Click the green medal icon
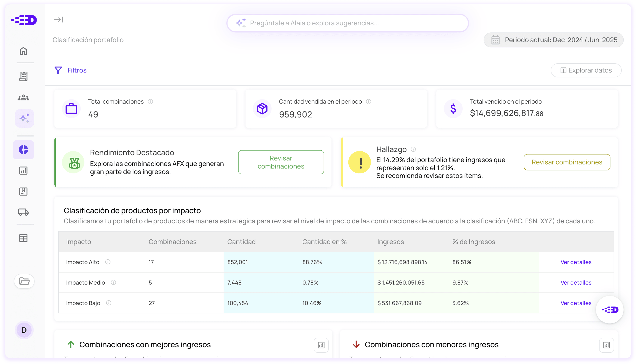The width and height of the screenshot is (636, 364). click(x=73, y=162)
